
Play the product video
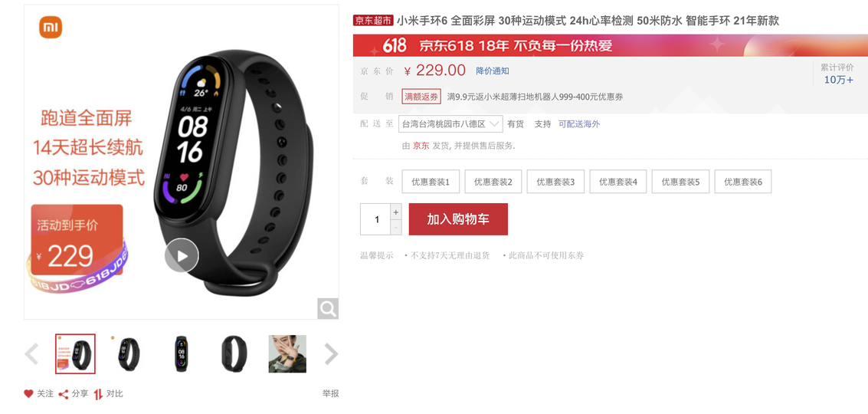(182, 255)
